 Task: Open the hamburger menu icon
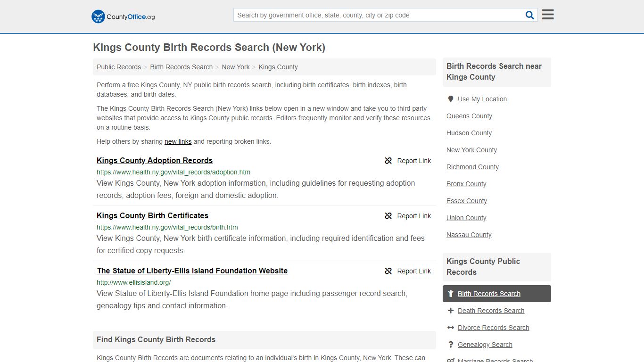pyautogui.click(x=548, y=15)
